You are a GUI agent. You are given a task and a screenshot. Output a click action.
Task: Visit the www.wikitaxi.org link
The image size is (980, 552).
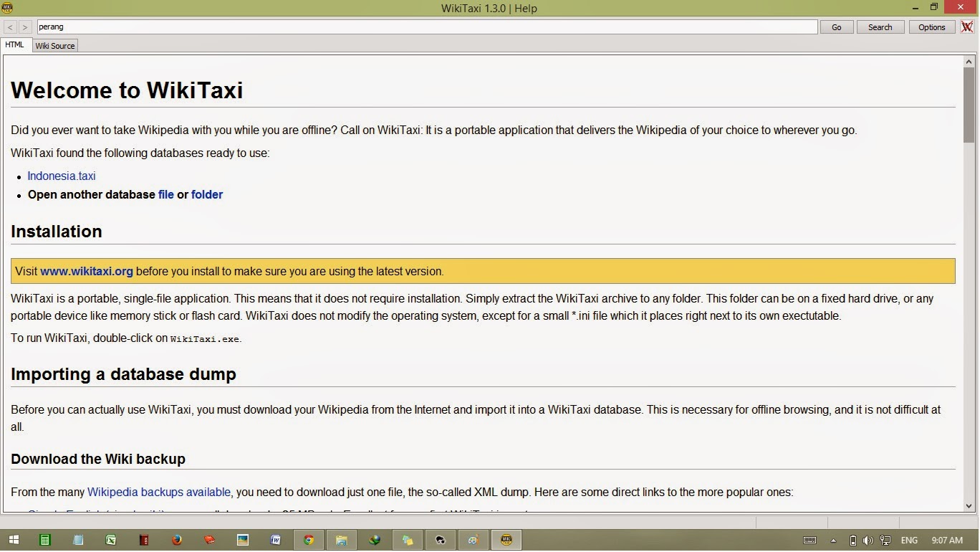click(x=87, y=272)
